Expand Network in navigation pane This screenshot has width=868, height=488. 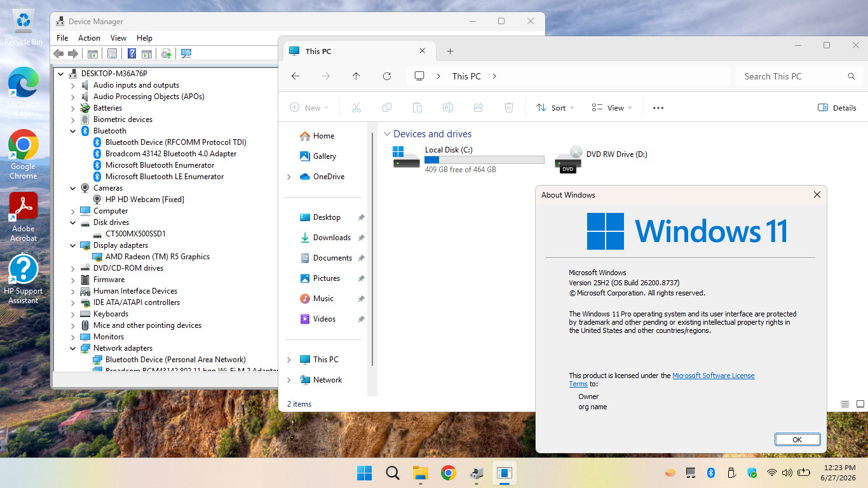pos(289,380)
